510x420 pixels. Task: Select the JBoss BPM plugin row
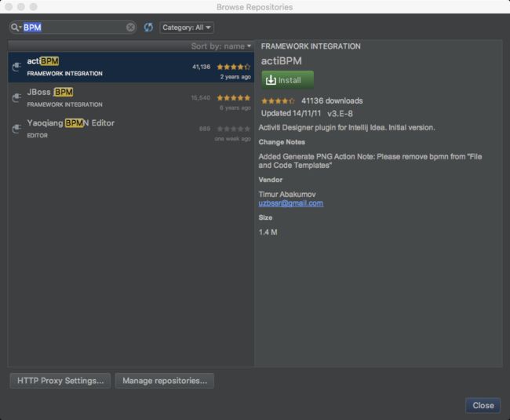click(x=131, y=98)
